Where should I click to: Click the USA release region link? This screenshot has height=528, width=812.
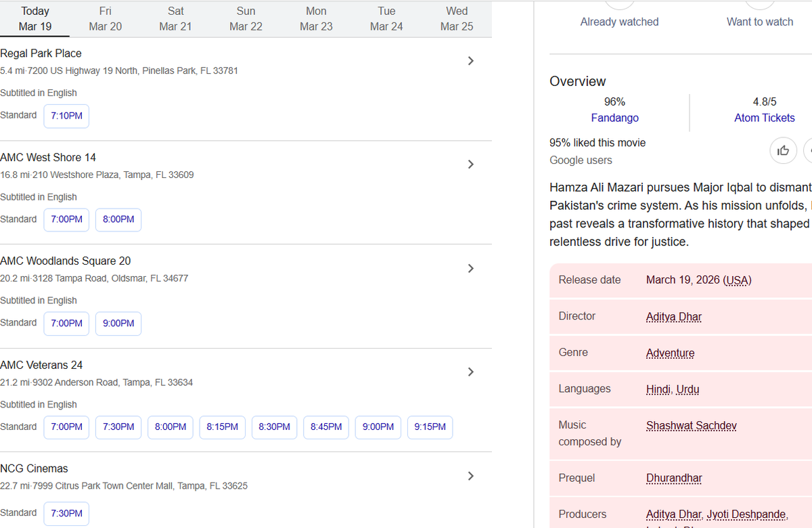pyautogui.click(x=738, y=280)
